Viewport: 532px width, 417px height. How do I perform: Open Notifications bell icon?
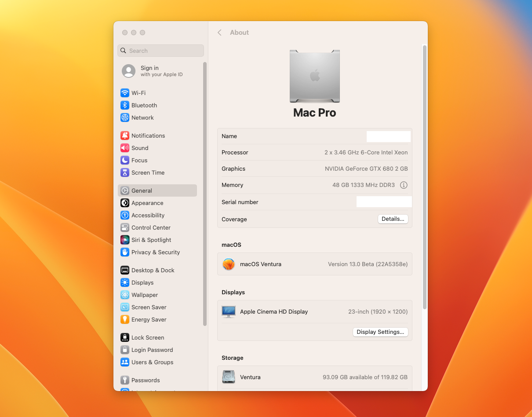coord(125,135)
